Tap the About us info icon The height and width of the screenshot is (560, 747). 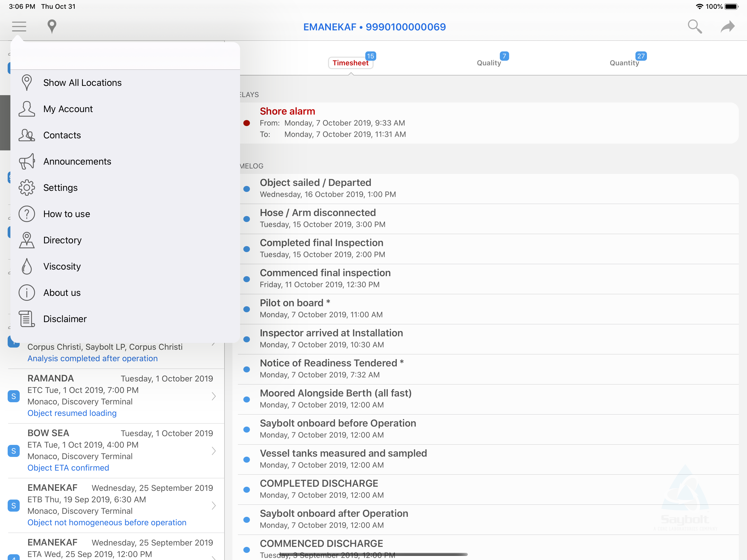[27, 293]
